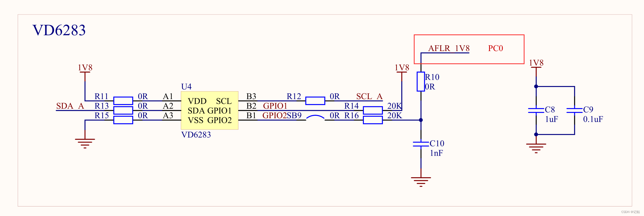Viewport: 644px width, 216px height.
Task: Select the R11 resistor symbol
Action: click(123, 101)
